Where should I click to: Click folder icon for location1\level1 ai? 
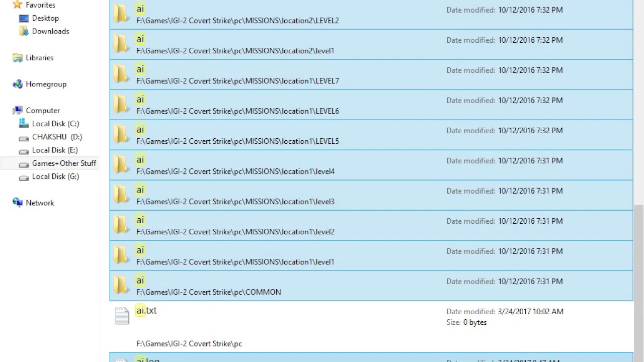(x=121, y=255)
